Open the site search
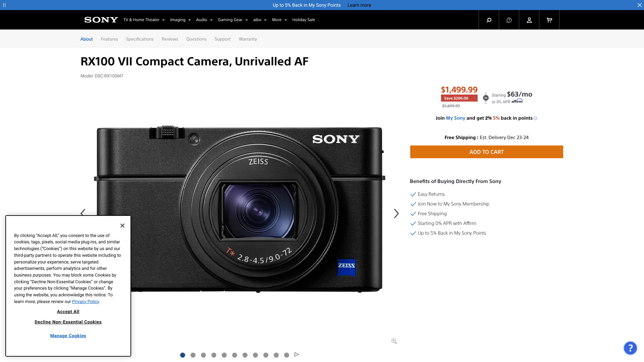 coord(488,20)
